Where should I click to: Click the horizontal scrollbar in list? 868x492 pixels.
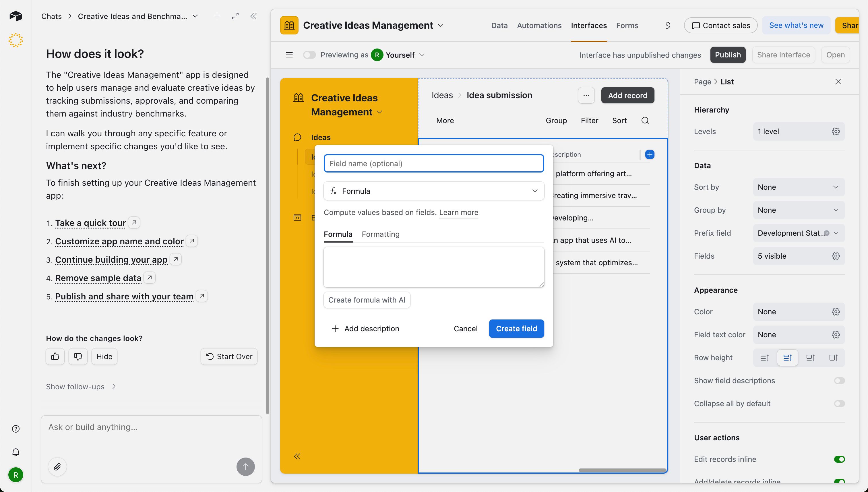coord(622,470)
